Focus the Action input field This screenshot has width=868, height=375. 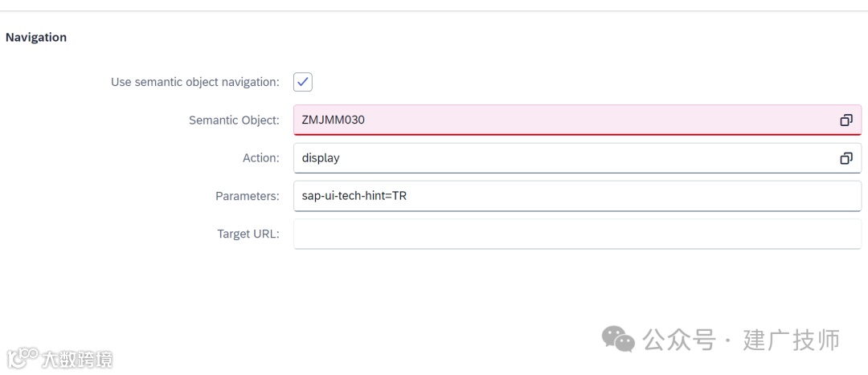click(x=563, y=158)
